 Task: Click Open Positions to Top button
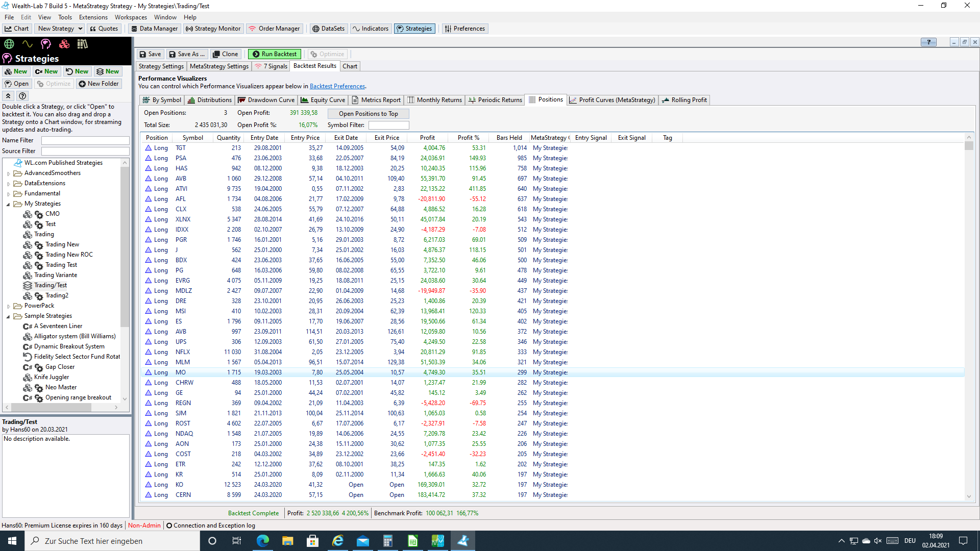click(369, 114)
